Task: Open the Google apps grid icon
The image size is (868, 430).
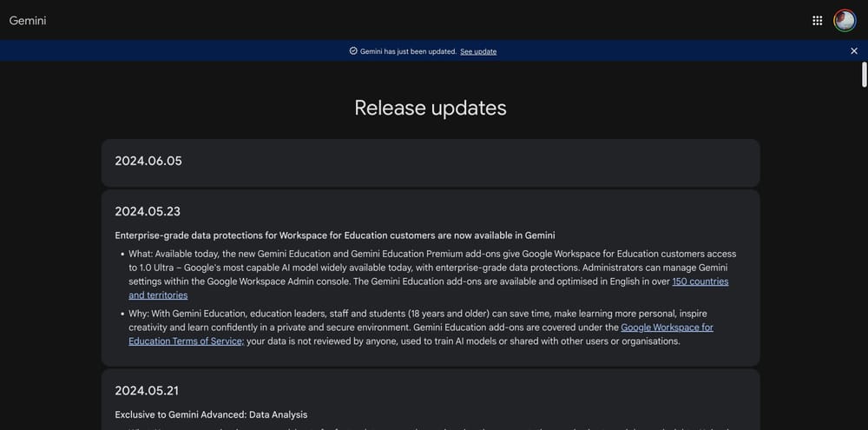Action: coord(817,21)
